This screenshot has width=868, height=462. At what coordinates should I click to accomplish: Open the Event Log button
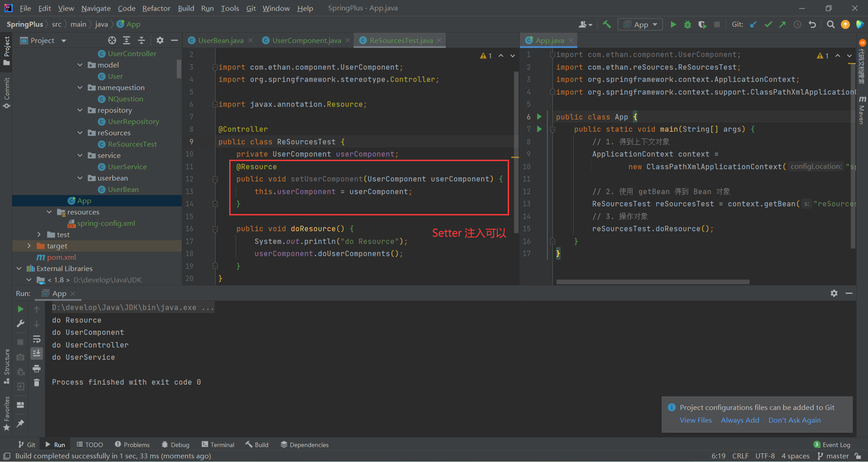pyautogui.click(x=832, y=445)
